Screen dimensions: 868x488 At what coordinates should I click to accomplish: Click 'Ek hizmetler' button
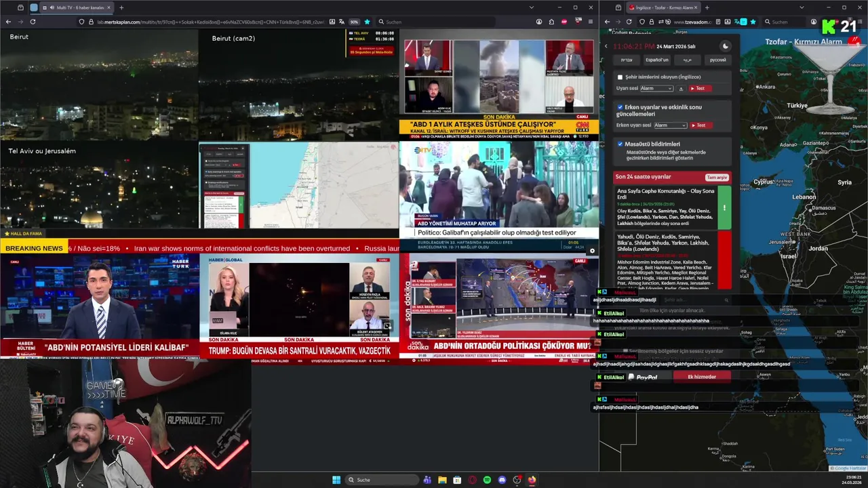[x=702, y=377]
